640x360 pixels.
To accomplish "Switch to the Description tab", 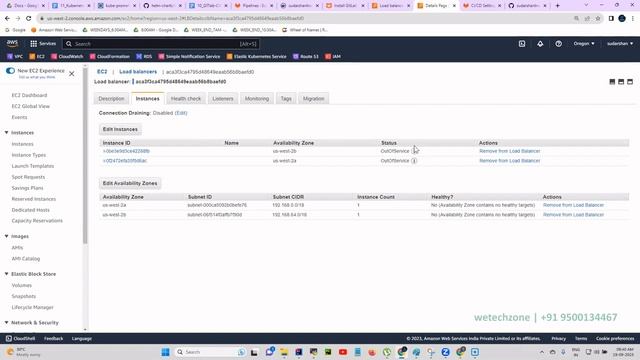I will click(111, 99).
